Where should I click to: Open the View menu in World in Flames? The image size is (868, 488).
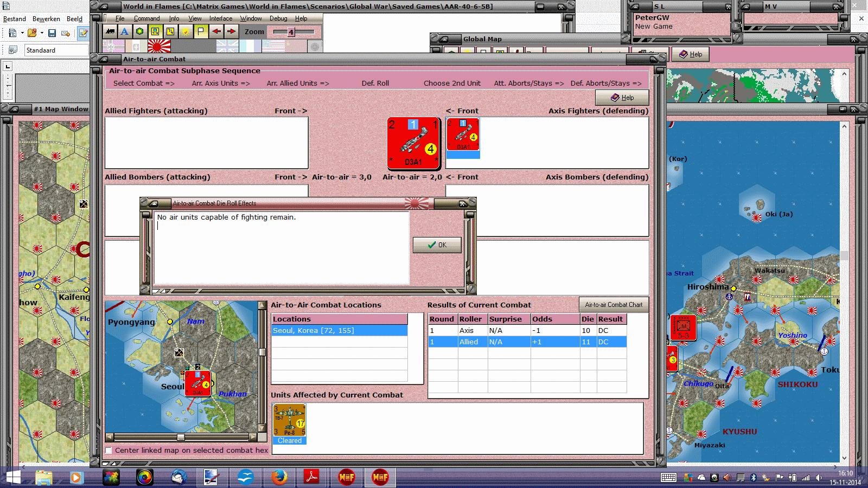tap(195, 18)
